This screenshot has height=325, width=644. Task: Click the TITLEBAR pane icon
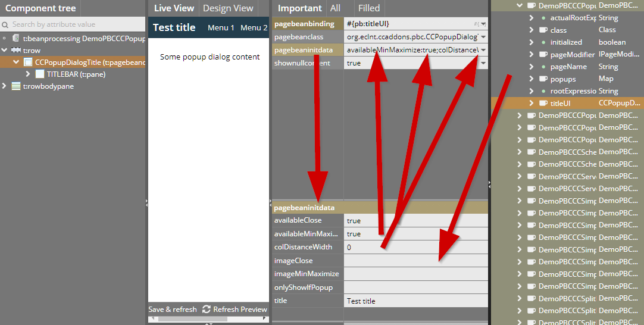pyautogui.click(x=40, y=74)
